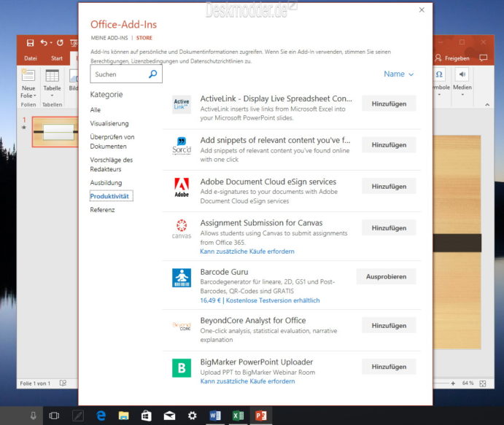This screenshot has width=504, height=425.
Task: Select the Produktivität category
Action: (109, 196)
